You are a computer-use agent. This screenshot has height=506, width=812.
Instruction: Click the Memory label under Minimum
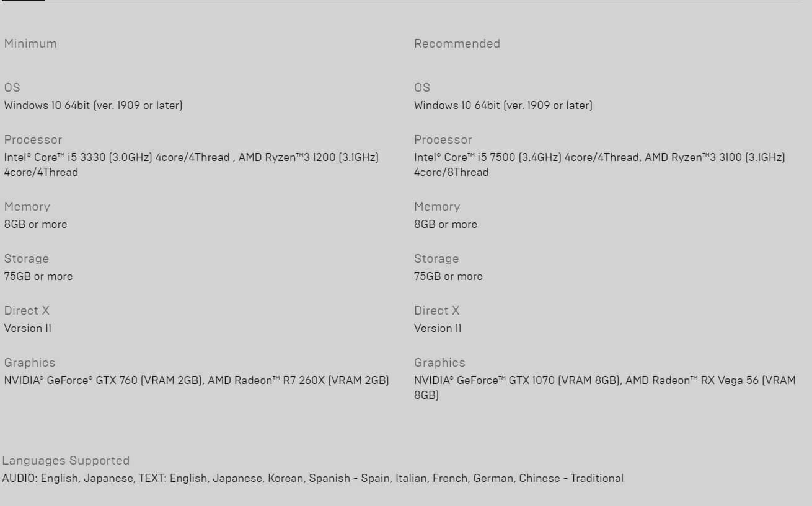tap(27, 207)
